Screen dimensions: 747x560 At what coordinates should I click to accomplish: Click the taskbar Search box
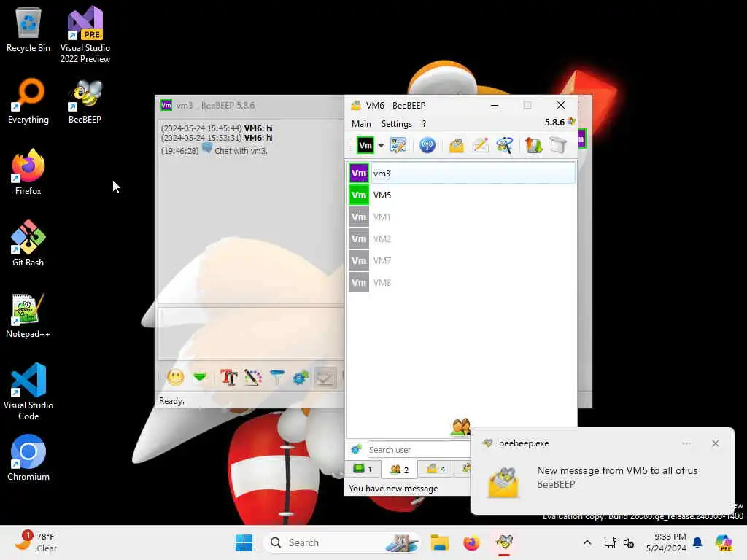pyautogui.click(x=342, y=542)
